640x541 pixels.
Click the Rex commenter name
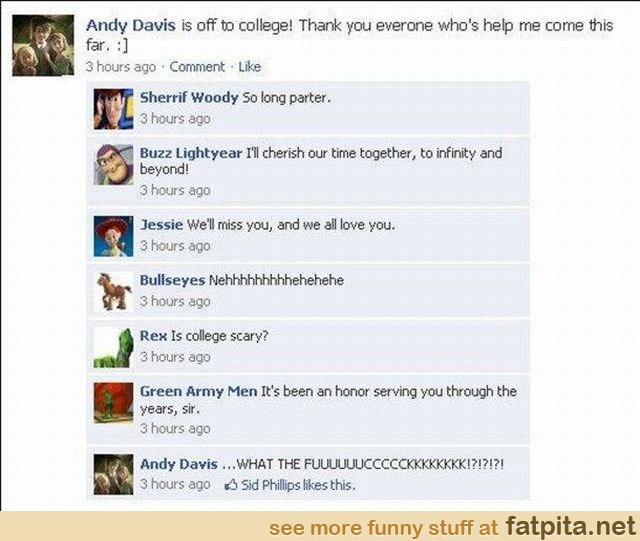click(x=153, y=336)
